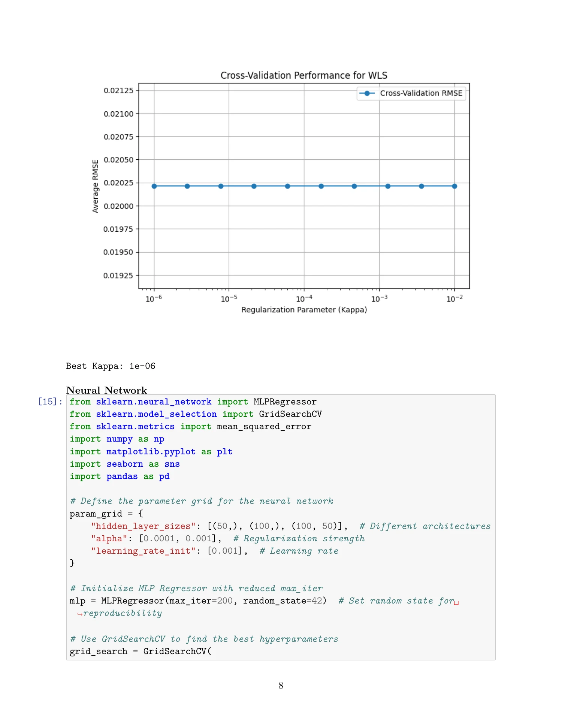Click the rightmost data point on the RMSE line
This screenshot has height=728, width=562.
454,186
